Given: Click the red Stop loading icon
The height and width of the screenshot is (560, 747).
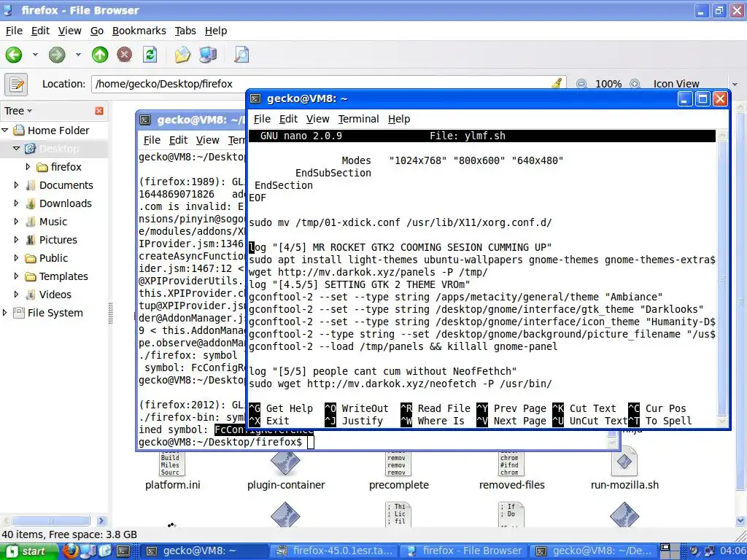Looking at the screenshot, I should [x=125, y=55].
